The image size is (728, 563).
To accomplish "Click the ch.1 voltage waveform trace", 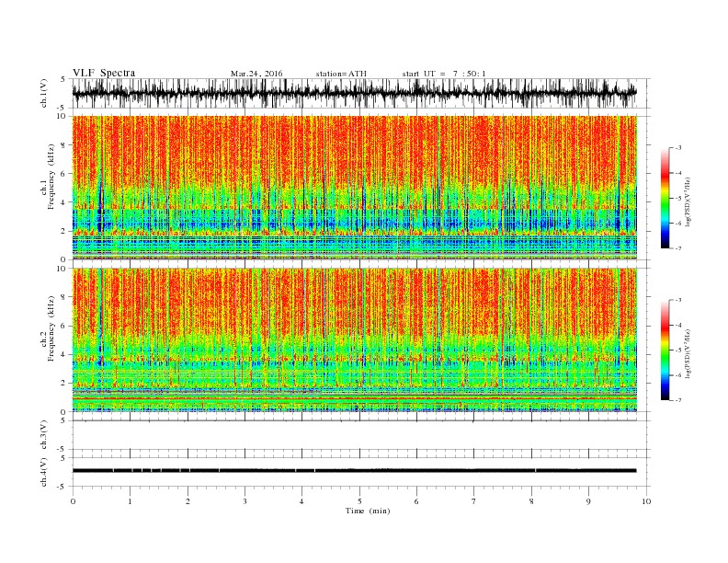I will pyautogui.click(x=354, y=93).
